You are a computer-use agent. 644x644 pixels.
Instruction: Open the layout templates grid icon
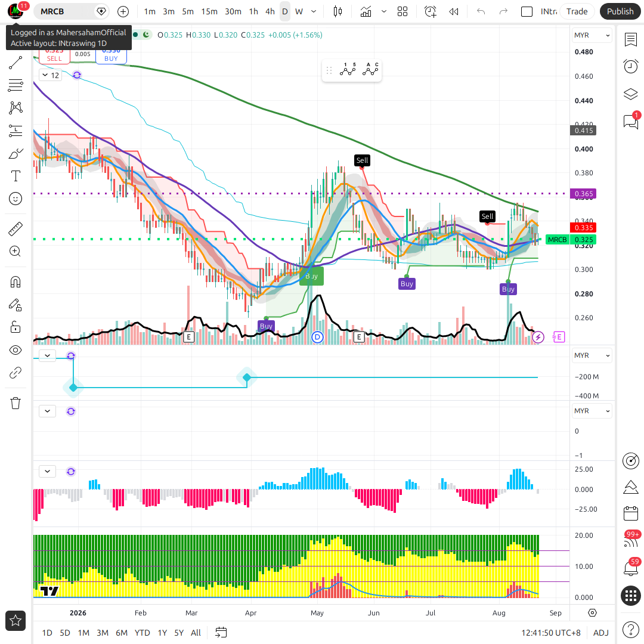(402, 11)
